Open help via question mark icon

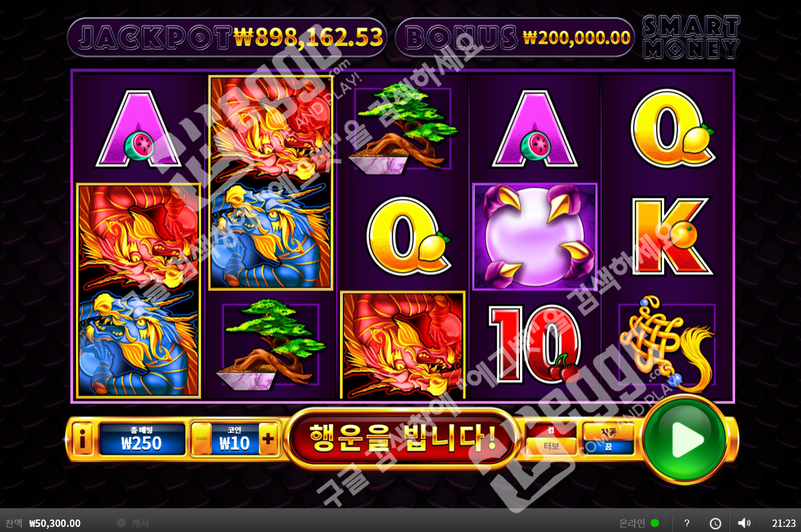tap(687, 523)
